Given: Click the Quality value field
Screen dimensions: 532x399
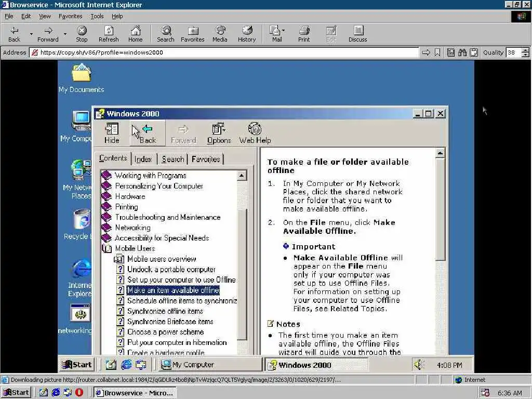Looking at the screenshot, I should (513, 52).
